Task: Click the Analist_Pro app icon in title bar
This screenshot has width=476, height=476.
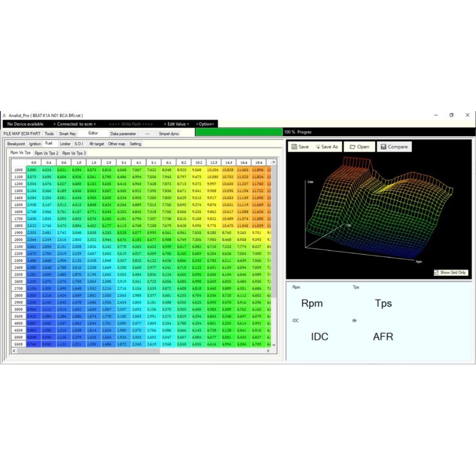Action: (x=4, y=115)
